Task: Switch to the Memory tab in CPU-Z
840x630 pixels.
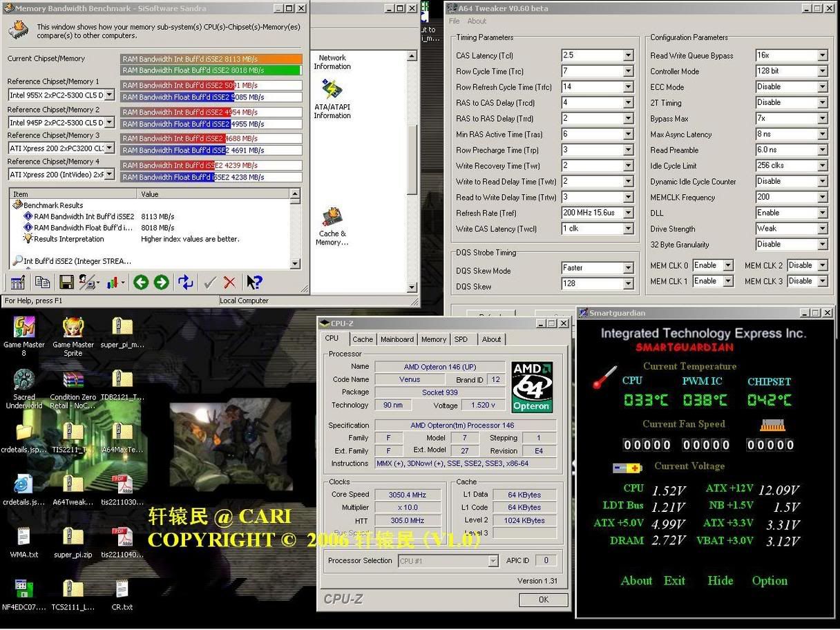Action: tap(434, 339)
